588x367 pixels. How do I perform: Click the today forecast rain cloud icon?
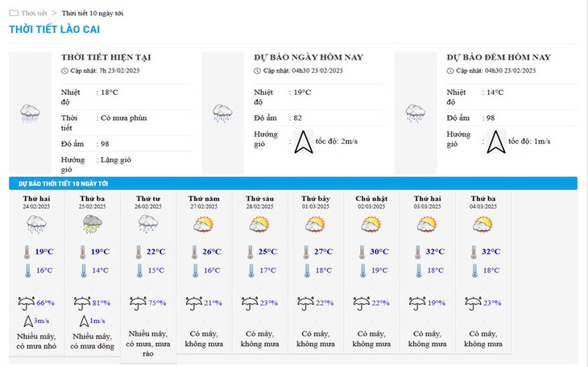tap(223, 113)
